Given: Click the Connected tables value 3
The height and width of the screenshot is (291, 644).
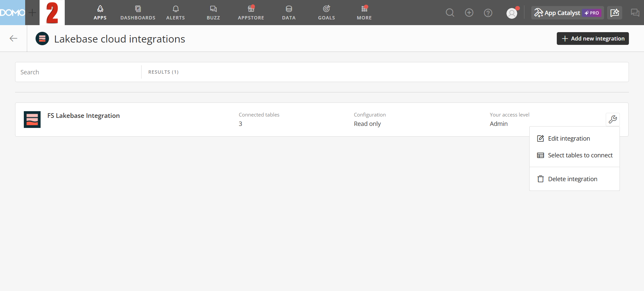Looking at the screenshot, I should click(x=240, y=124).
